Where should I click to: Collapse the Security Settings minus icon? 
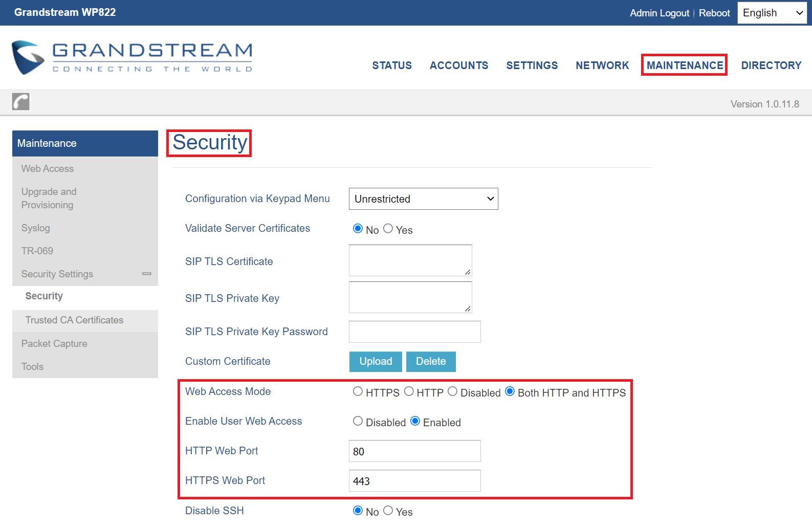click(147, 274)
